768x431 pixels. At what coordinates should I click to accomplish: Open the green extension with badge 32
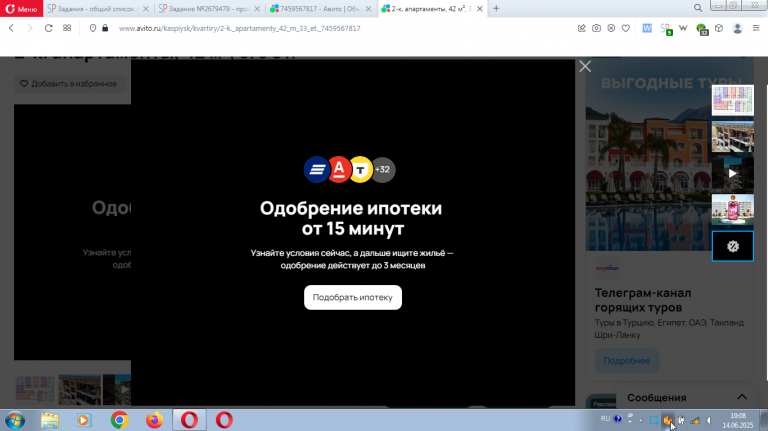tap(702, 29)
